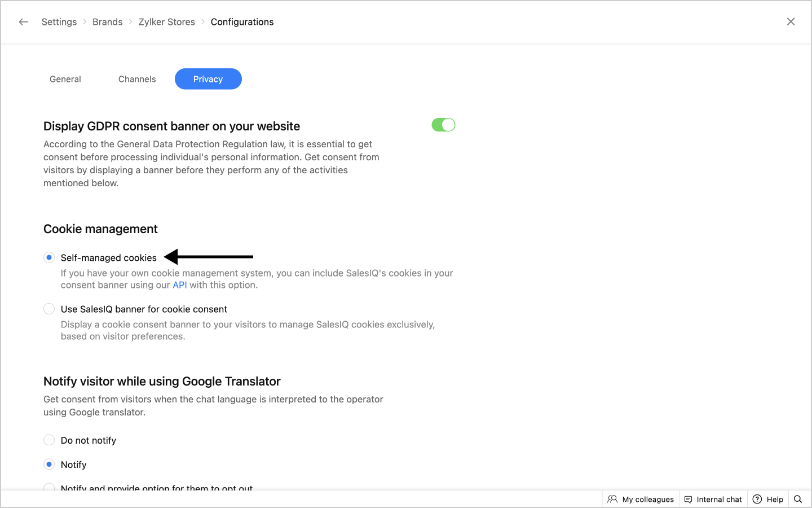This screenshot has width=812, height=508.
Task: Open the API link in cookie description
Action: click(x=179, y=285)
